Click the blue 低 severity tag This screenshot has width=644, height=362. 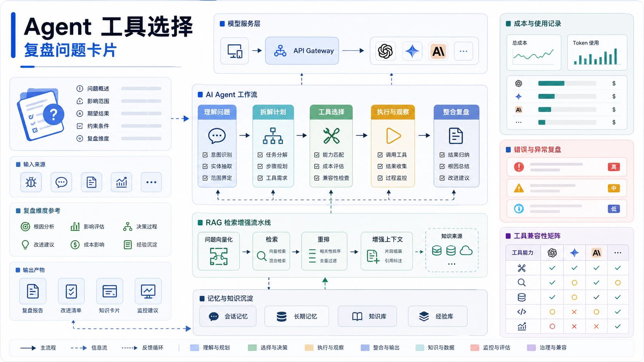point(614,209)
